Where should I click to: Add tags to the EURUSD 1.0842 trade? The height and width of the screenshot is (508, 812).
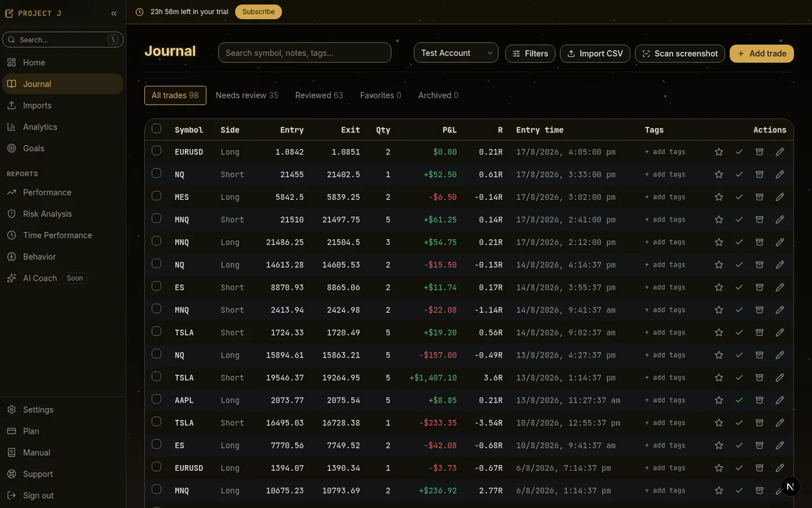pyautogui.click(x=665, y=152)
